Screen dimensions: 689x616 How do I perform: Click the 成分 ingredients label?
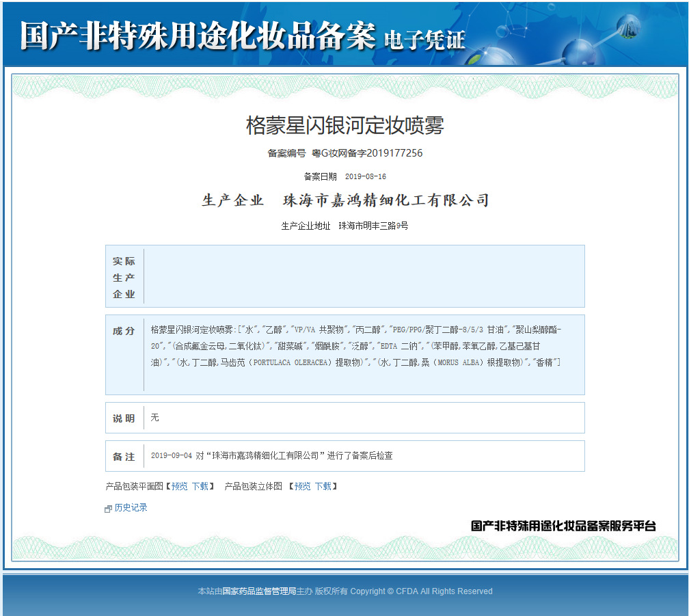pos(124,331)
